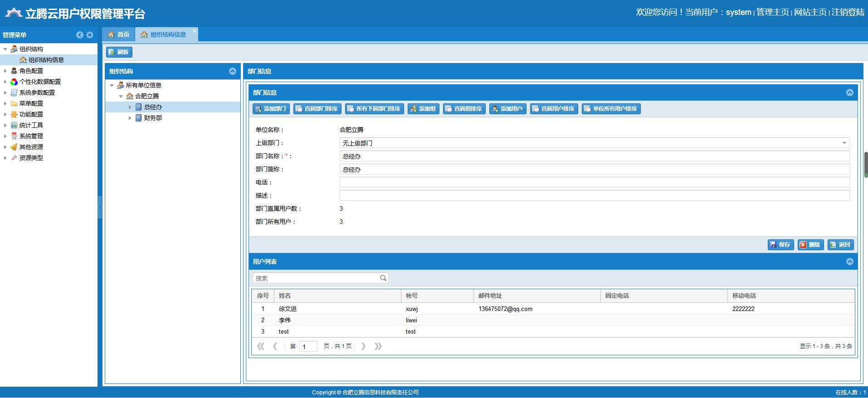This screenshot has height=398, width=868.
Task: Click the 刷新 refresh button
Action: [x=119, y=52]
